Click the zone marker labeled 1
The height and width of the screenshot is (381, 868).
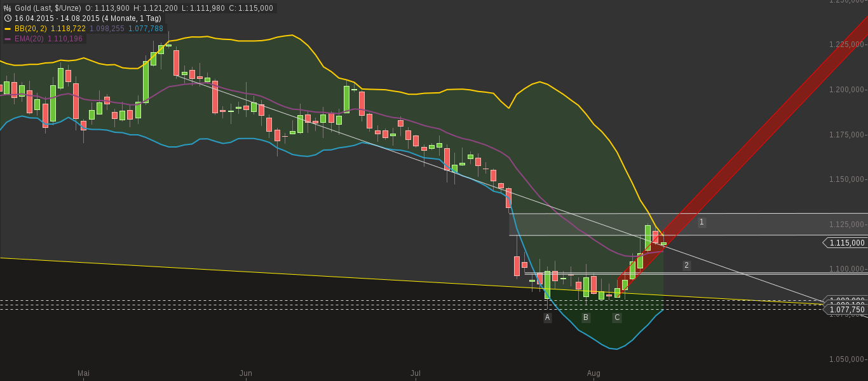(702, 222)
